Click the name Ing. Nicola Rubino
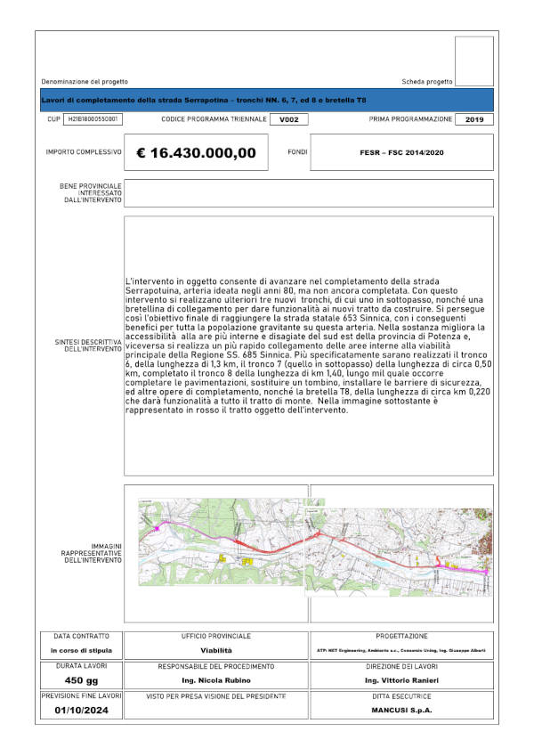 pos(216,680)
